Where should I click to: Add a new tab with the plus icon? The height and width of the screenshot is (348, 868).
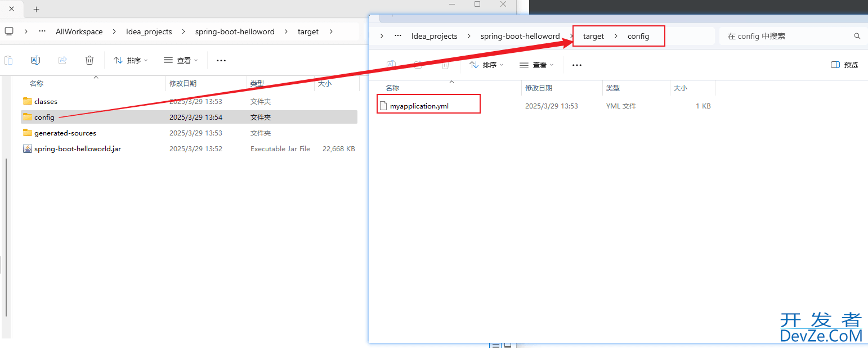click(x=37, y=9)
